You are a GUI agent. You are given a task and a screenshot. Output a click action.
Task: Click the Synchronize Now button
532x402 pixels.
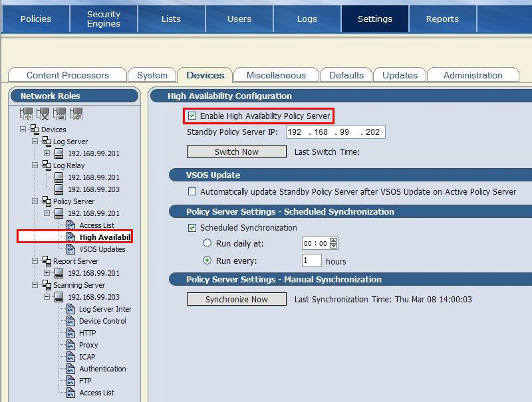pyautogui.click(x=236, y=299)
